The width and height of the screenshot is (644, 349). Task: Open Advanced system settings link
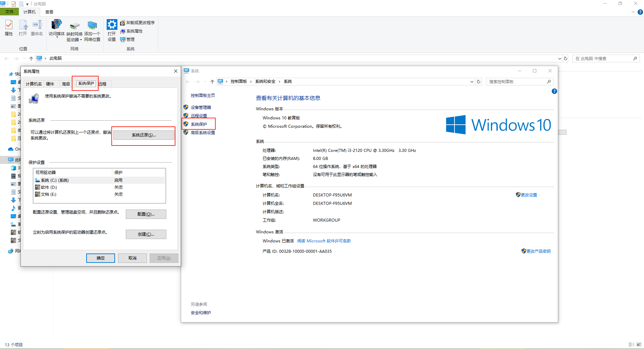click(203, 133)
